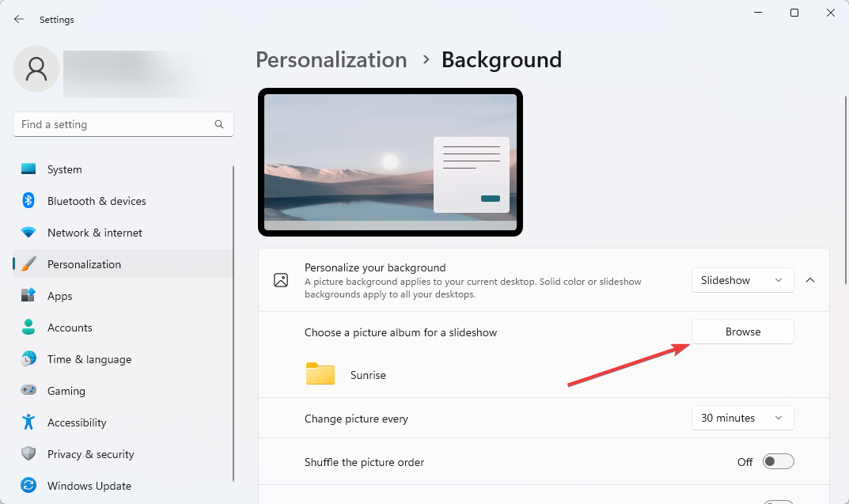Click the user profile avatar icon
This screenshot has width=849, height=504.
[x=36, y=69]
